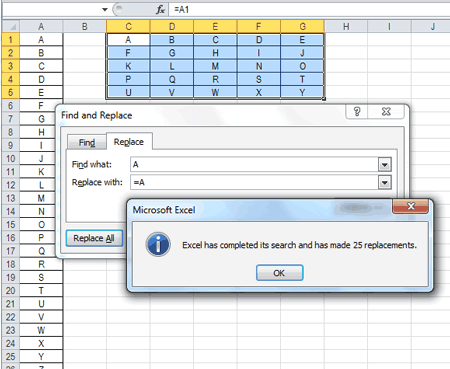Expand the Replace with dropdown arrow
This screenshot has height=369, width=450.
385,183
